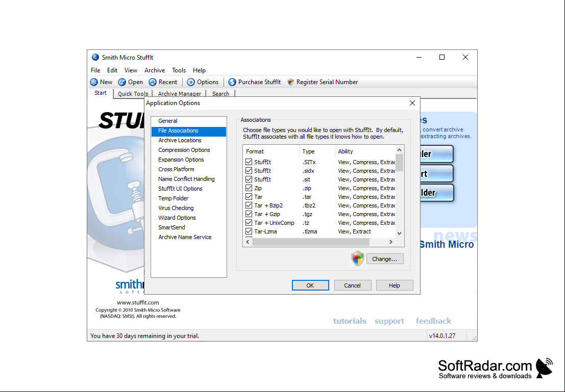Click the horizontal scroll-left arrow
Image resolution: width=565 pixels, height=392 pixels.
[x=248, y=242]
